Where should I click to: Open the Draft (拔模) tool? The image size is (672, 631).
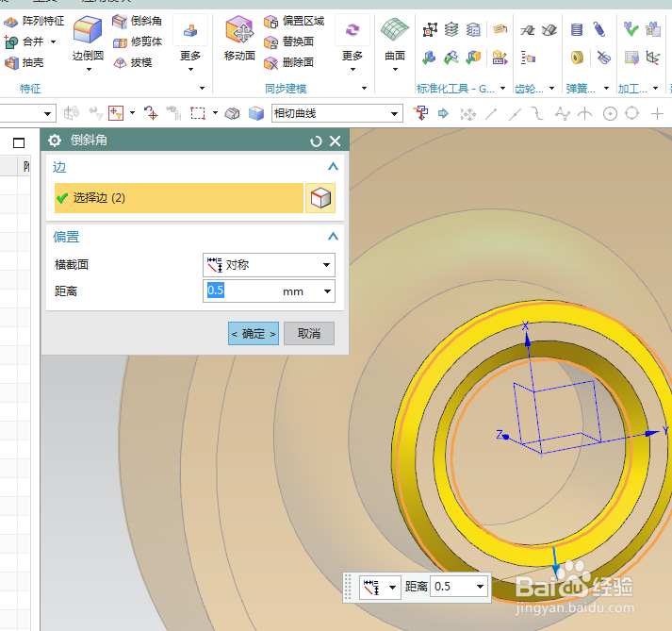pyautogui.click(x=133, y=62)
